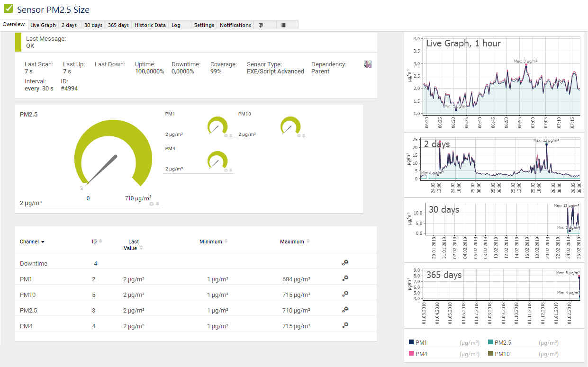Viewport: 588px width, 367px height.
Task: Open gear settings of PM4 gauge
Action: click(x=226, y=170)
